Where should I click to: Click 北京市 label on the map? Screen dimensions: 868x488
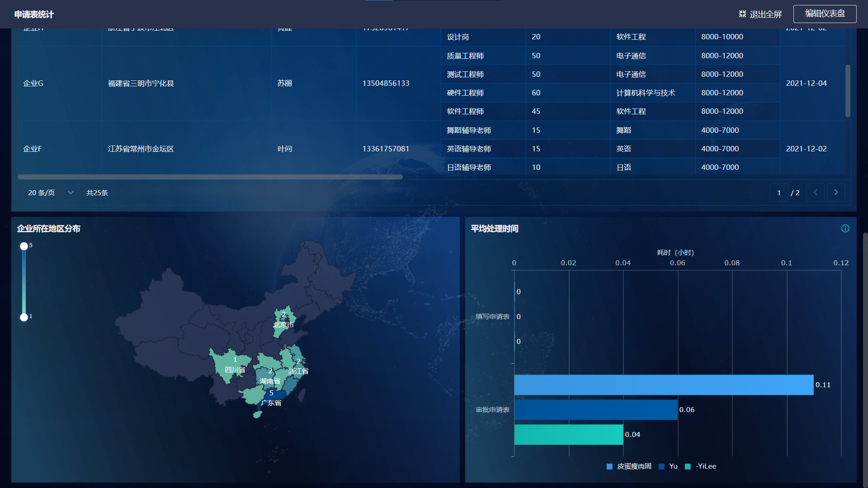pos(283,325)
